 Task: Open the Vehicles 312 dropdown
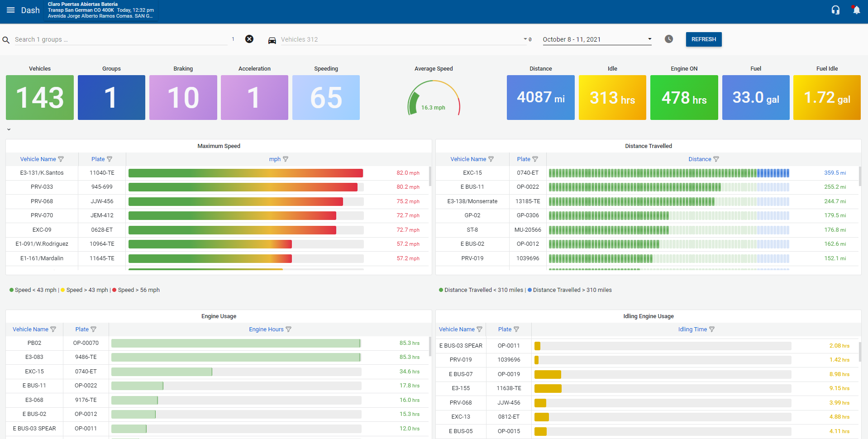coord(526,39)
